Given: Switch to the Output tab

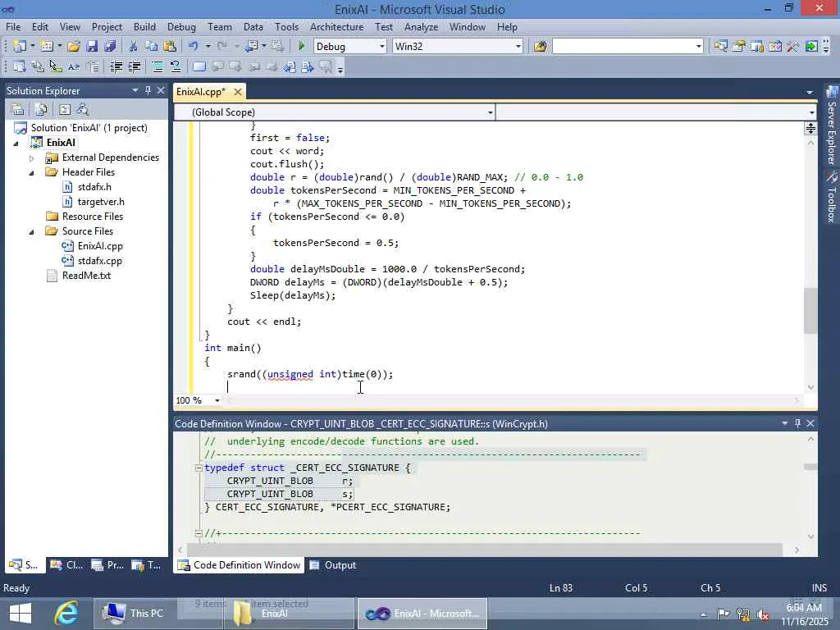Looking at the screenshot, I should point(333,565).
